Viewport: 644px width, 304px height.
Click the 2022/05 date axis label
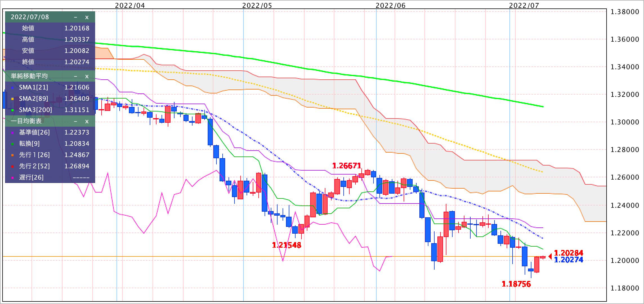(257, 6)
